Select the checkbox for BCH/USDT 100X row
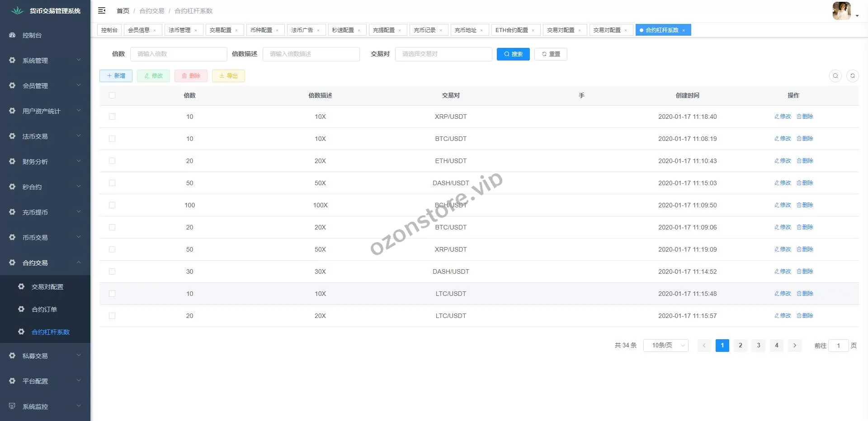This screenshot has height=421, width=868. tap(112, 205)
